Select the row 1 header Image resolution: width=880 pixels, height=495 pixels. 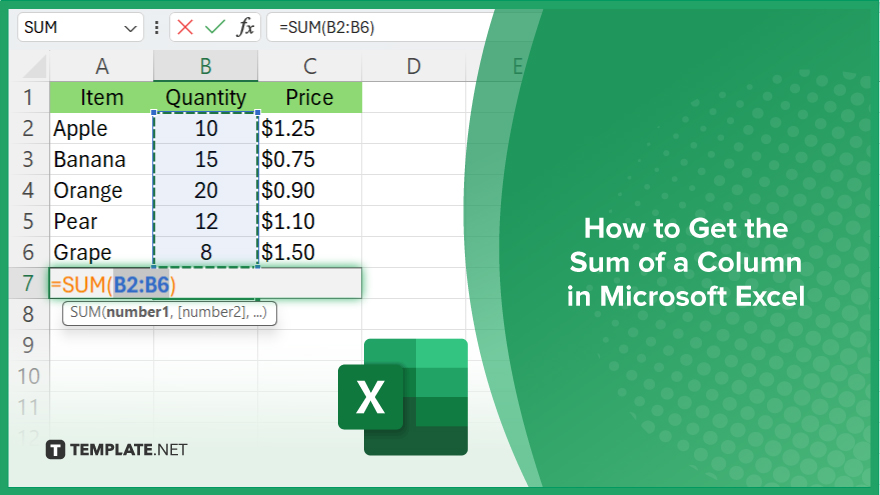point(29,98)
